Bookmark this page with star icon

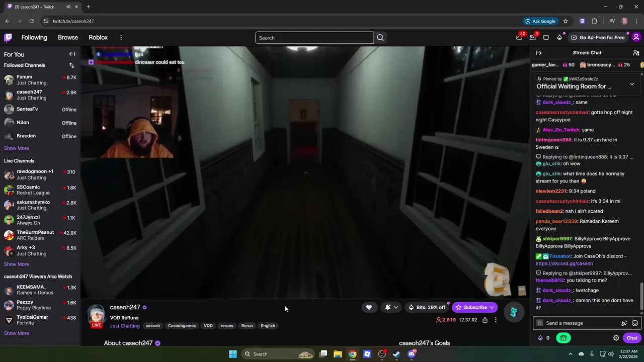point(566,21)
